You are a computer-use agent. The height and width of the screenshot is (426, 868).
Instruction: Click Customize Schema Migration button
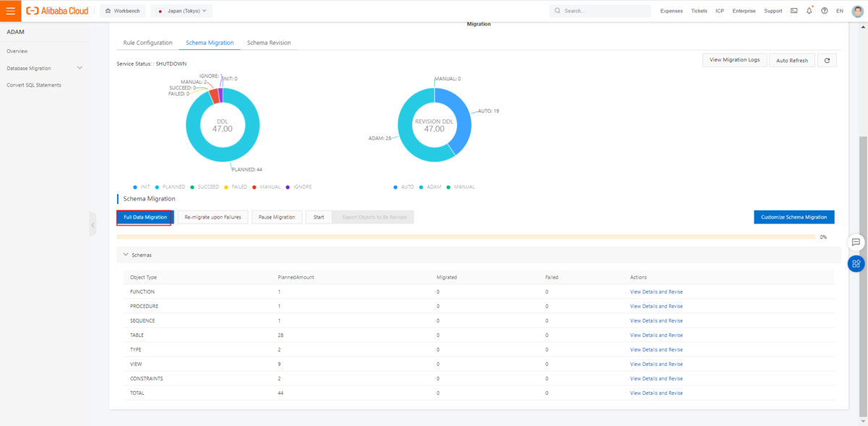click(x=794, y=217)
